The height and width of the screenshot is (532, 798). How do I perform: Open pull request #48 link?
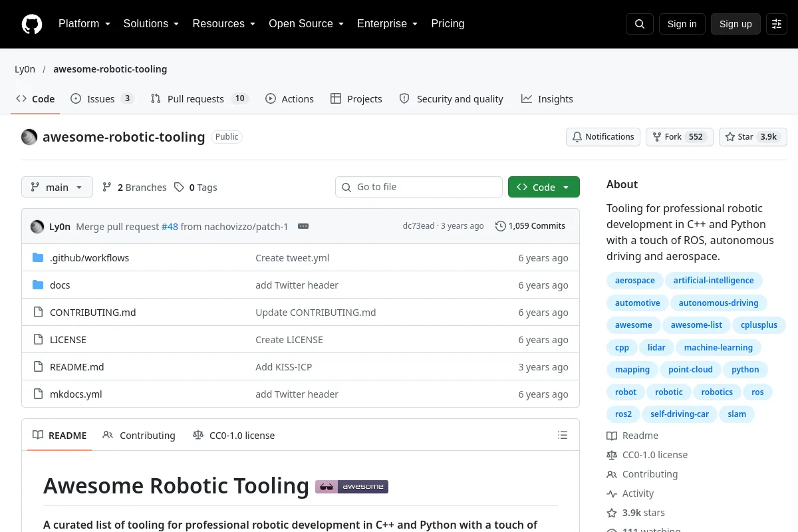click(x=170, y=226)
